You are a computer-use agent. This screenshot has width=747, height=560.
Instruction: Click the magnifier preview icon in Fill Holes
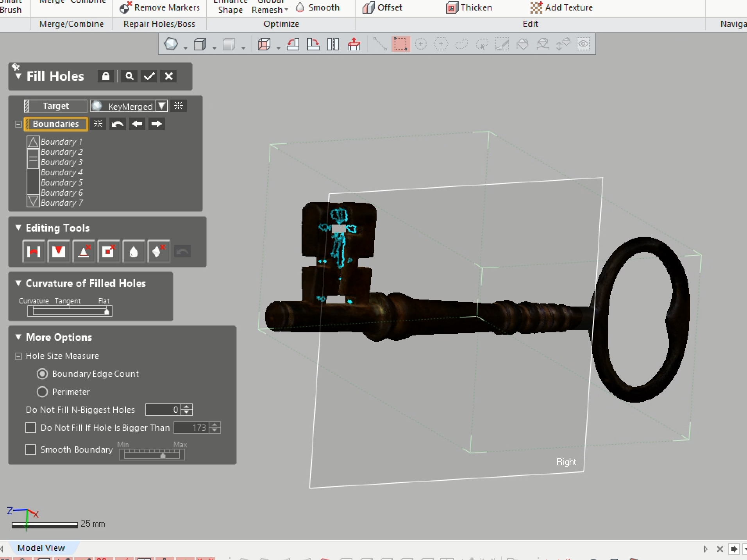(x=129, y=76)
